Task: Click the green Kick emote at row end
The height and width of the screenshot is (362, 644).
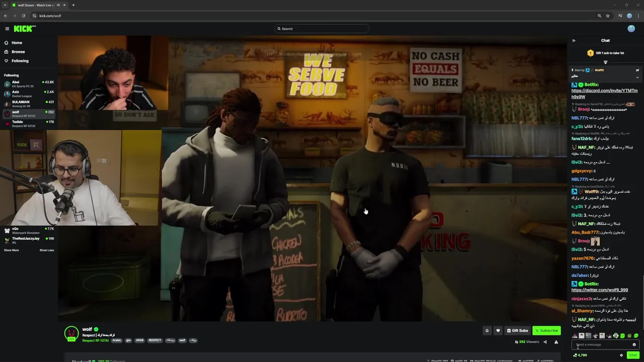Action: point(636,336)
